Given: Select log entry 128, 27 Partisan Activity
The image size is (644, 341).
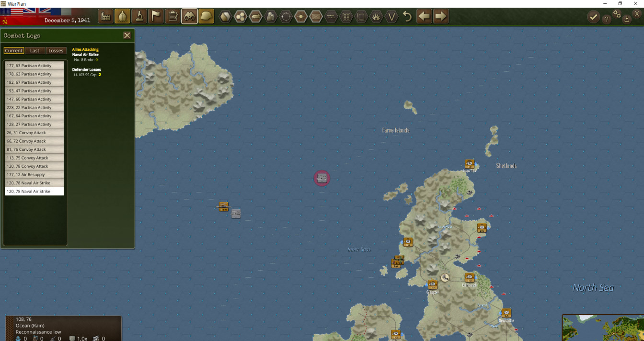Looking at the screenshot, I should click(x=34, y=124).
